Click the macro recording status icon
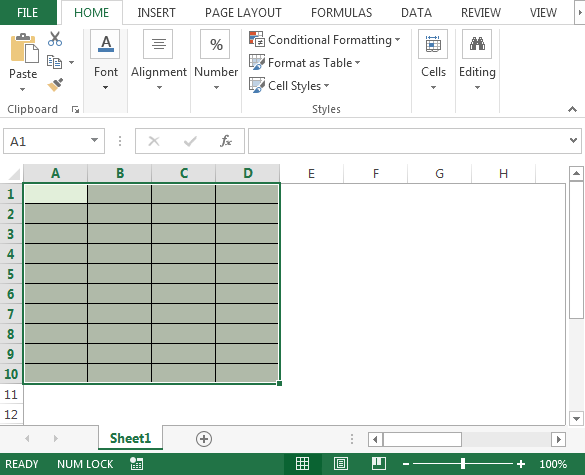This screenshot has height=475, width=585. point(136,464)
